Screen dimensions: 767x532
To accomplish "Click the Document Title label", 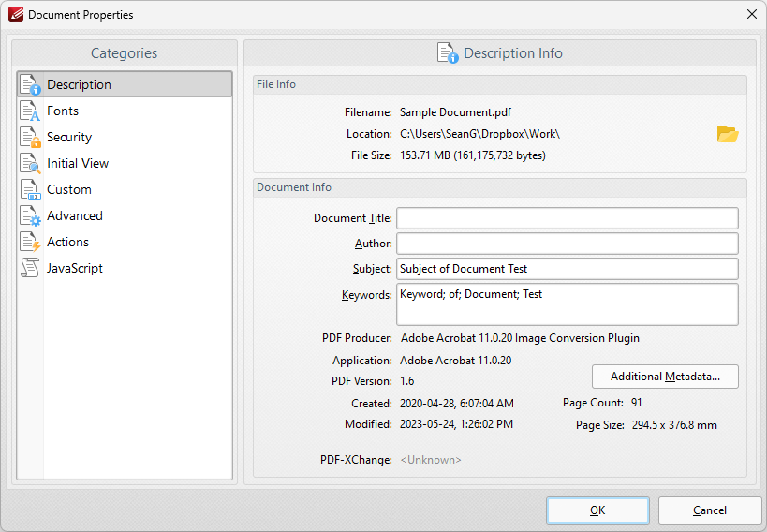I will click(x=353, y=218).
